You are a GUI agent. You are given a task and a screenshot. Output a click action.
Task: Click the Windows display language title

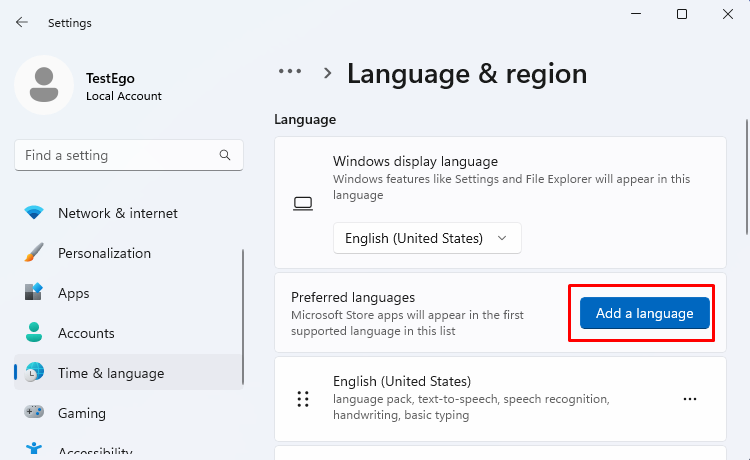click(x=415, y=162)
